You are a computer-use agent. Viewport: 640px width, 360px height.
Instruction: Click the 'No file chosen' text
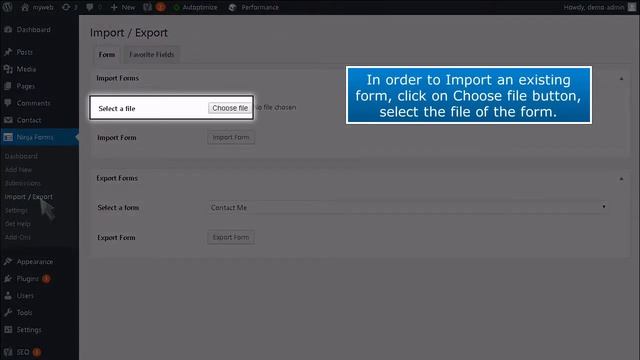pos(275,107)
